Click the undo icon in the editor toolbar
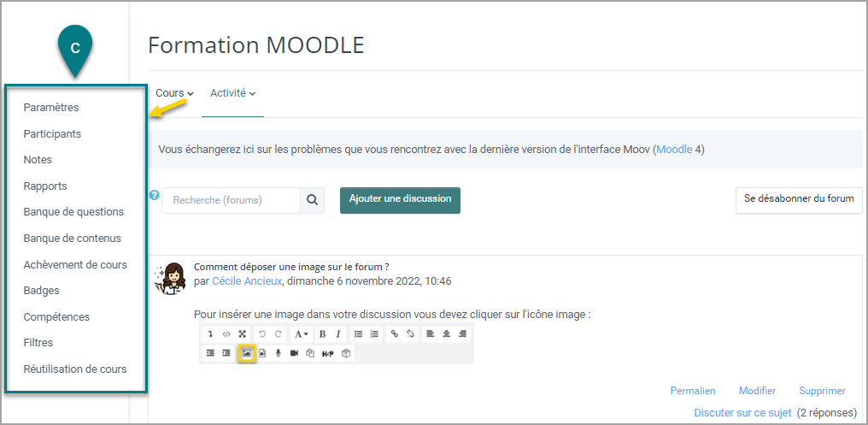 coord(262,334)
